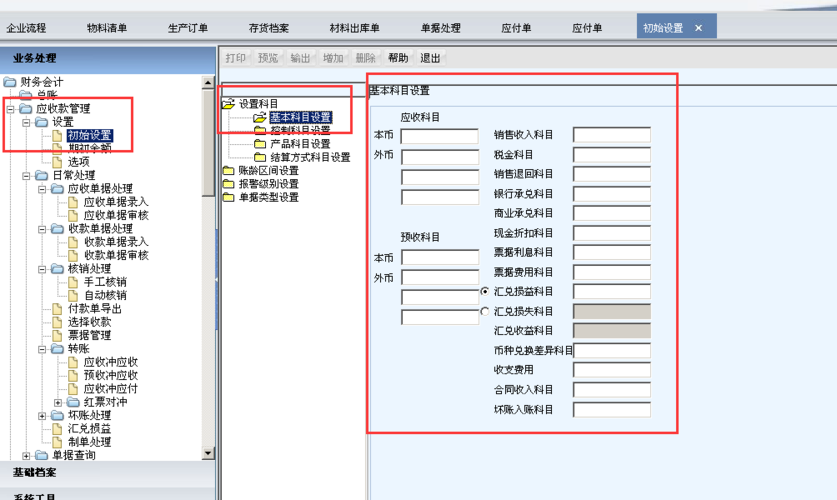Screen dimensions: 837x500
Task: Click the 预览 toolbar button
Action: point(268,58)
